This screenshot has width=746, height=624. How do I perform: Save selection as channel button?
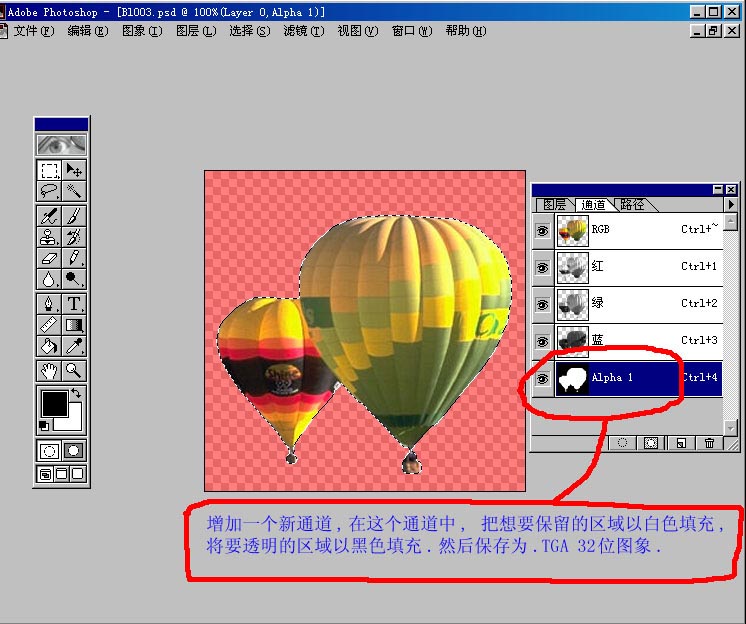point(651,443)
